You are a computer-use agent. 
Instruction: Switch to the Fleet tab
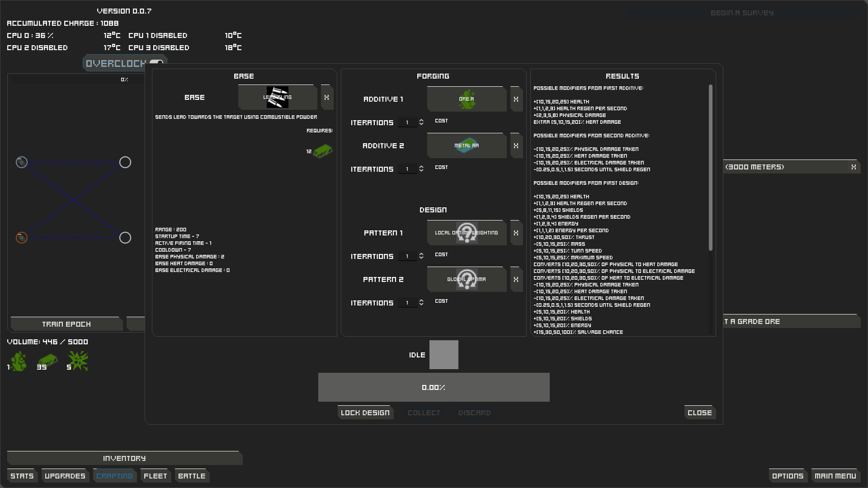point(155,476)
